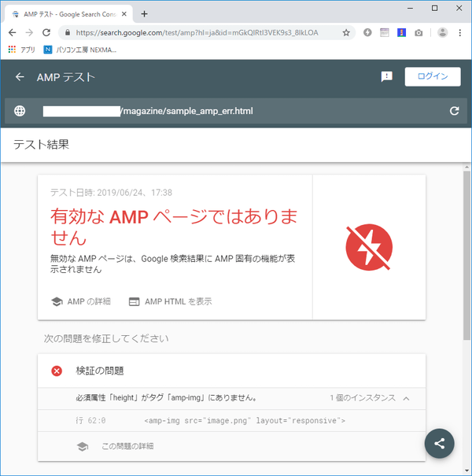Screen dimensions: 472x476
Task: Click the red invalid AMP lightning icon
Action: click(369, 247)
